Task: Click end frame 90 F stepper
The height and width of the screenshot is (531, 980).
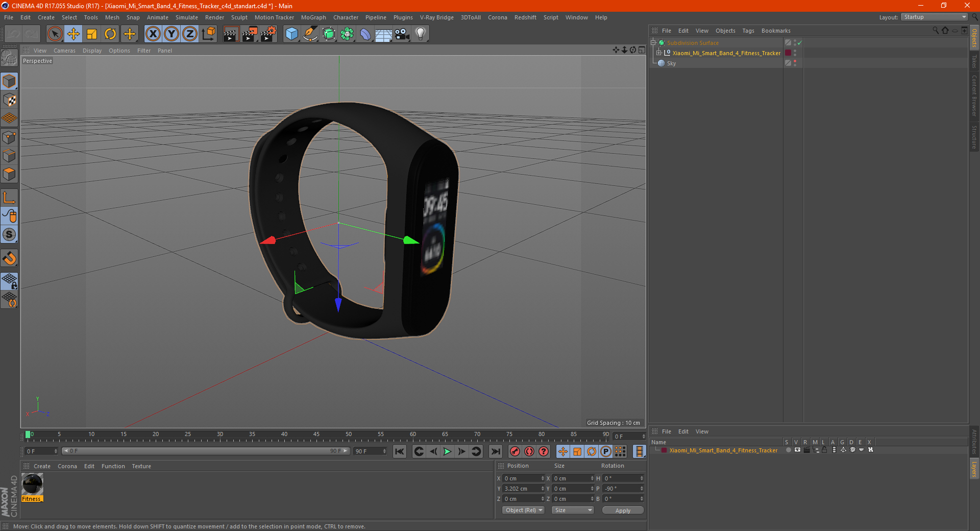Action: [x=384, y=451]
